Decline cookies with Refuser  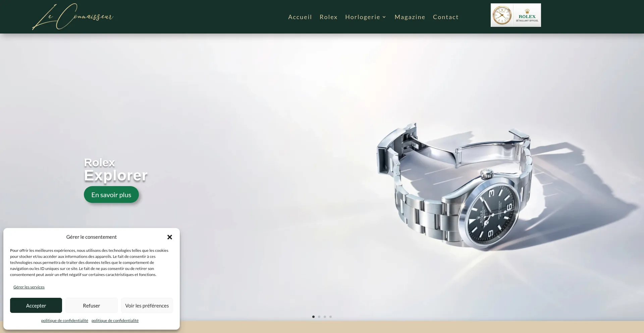click(92, 306)
